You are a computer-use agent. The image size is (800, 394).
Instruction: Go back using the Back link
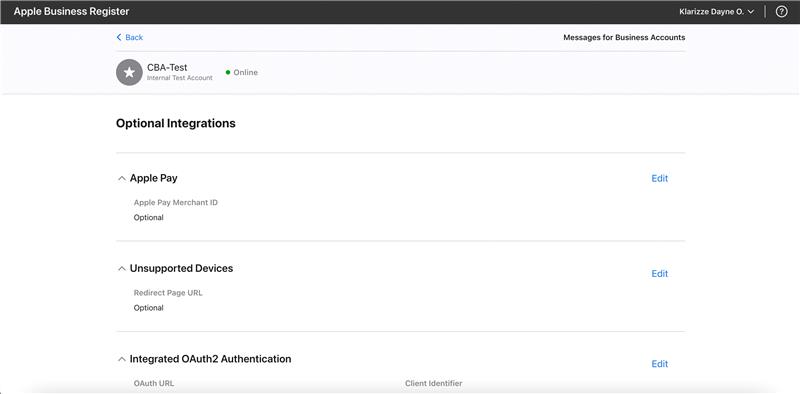click(130, 37)
